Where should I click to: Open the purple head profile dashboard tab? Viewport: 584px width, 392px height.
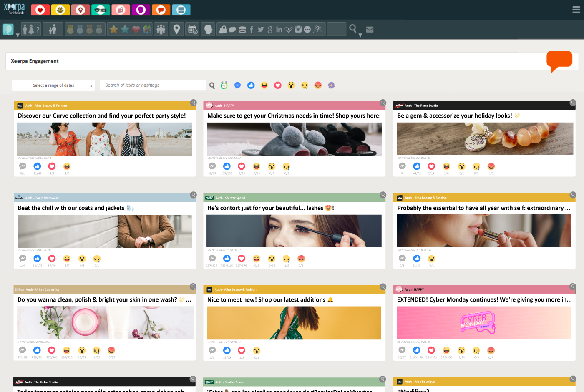click(x=141, y=10)
